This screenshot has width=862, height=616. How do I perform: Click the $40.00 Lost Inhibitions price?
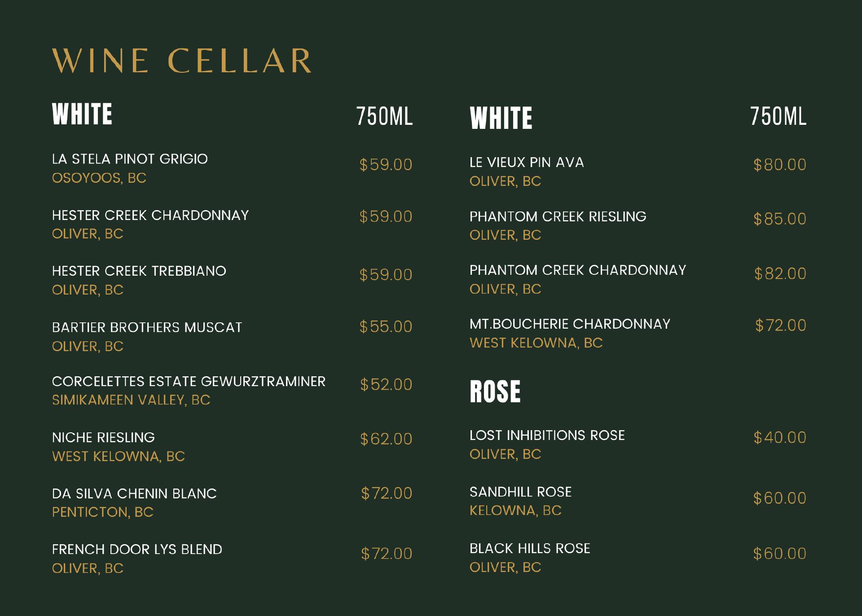780,437
